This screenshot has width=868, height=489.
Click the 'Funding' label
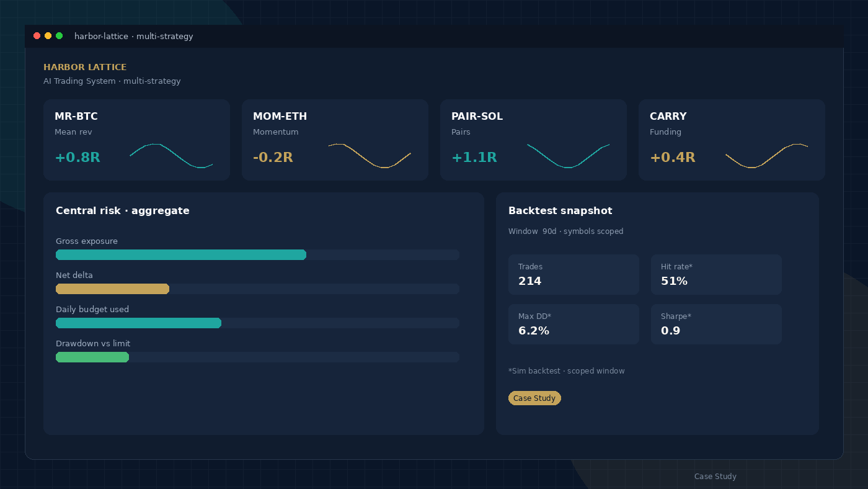pos(665,132)
